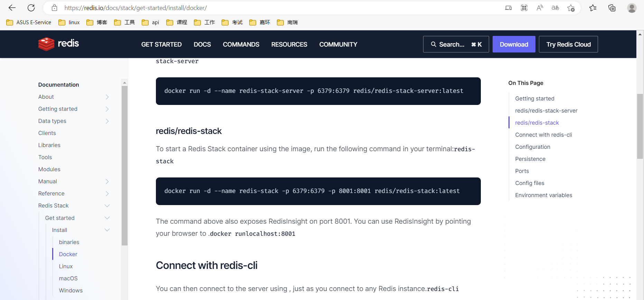Reload the page with the refresh icon

tap(31, 8)
